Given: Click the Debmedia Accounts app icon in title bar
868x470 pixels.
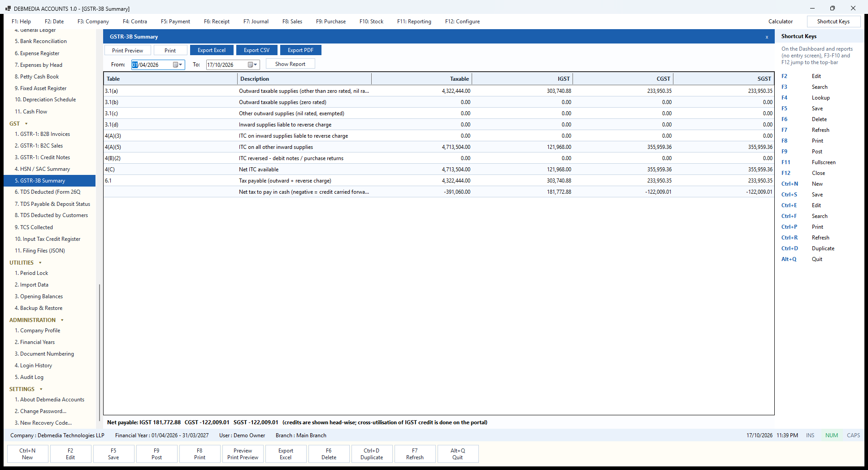Looking at the screenshot, I should [x=8, y=9].
